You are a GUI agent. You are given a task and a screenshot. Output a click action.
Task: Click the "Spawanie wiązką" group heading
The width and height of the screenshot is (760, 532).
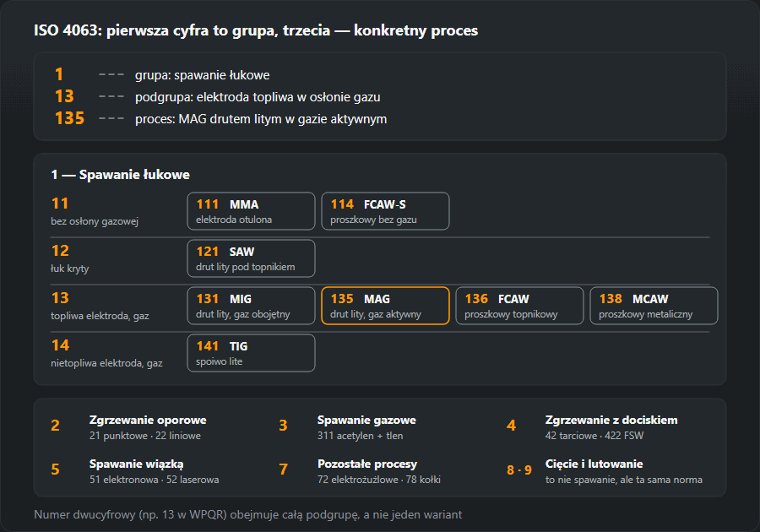pyautogui.click(x=136, y=464)
